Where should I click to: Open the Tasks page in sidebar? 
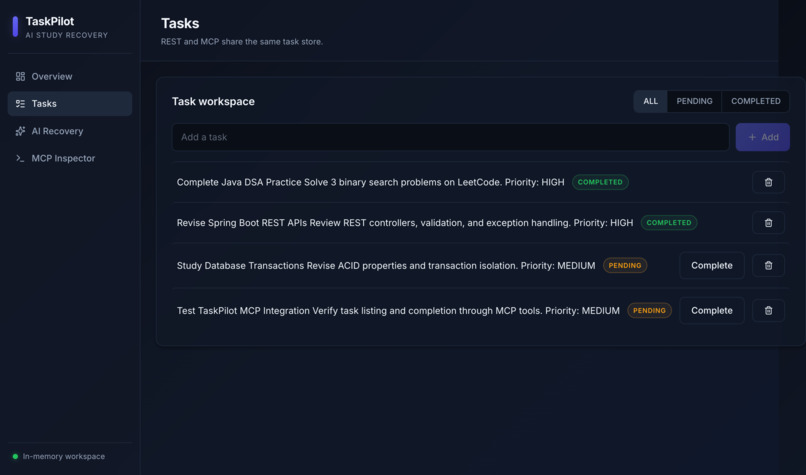pos(70,104)
